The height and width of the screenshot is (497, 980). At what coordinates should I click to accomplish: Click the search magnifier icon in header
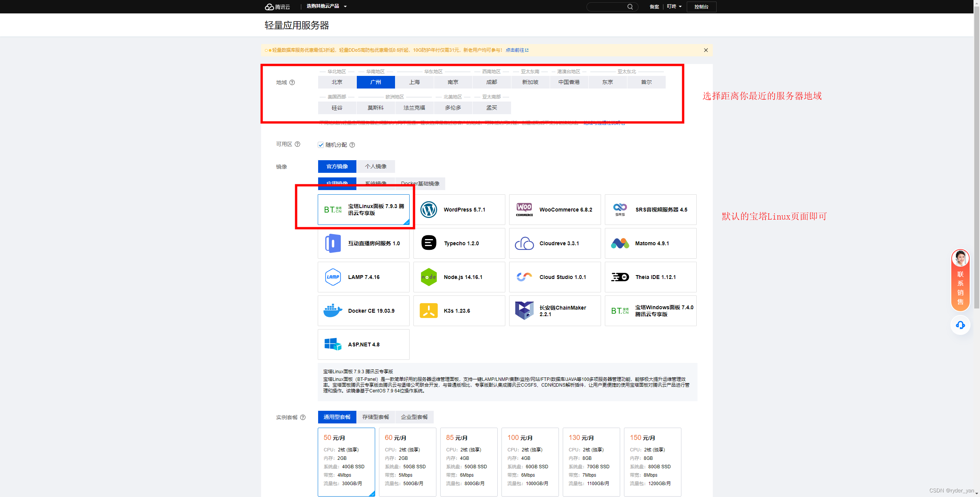pyautogui.click(x=630, y=7)
